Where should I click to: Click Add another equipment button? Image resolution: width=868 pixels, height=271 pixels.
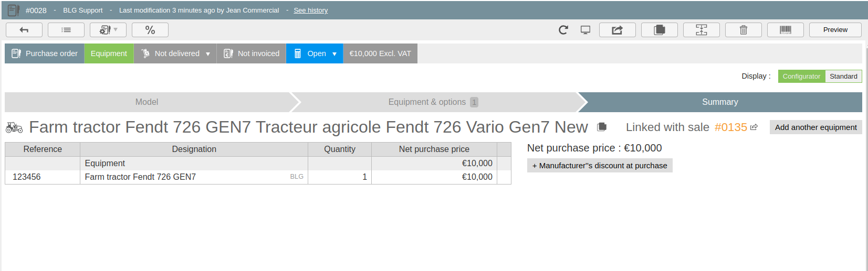click(815, 127)
